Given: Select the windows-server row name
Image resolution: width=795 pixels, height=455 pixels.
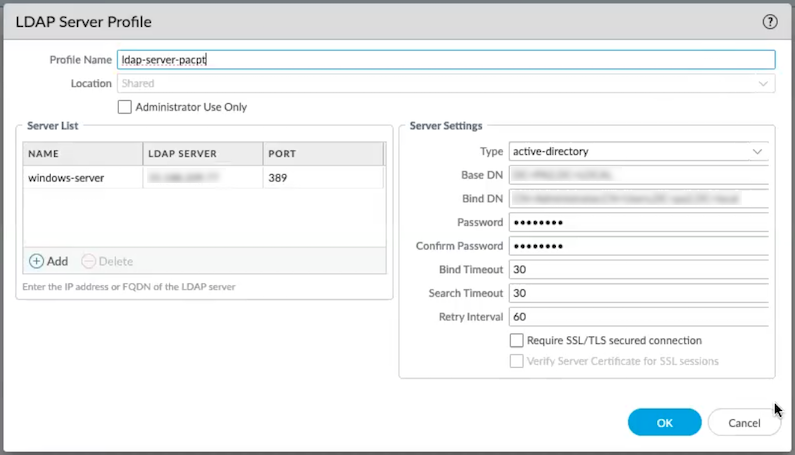Looking at the screenshot, I should point(66,178).
